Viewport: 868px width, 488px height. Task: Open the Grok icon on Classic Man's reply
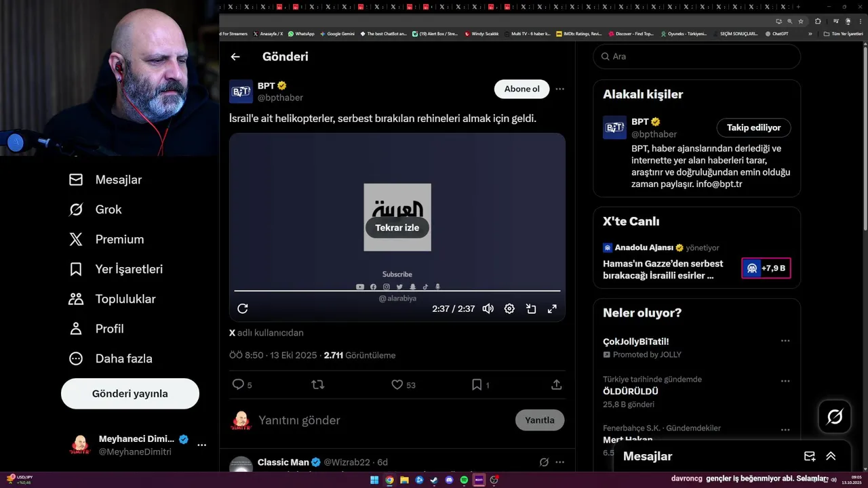coord(543,462)
